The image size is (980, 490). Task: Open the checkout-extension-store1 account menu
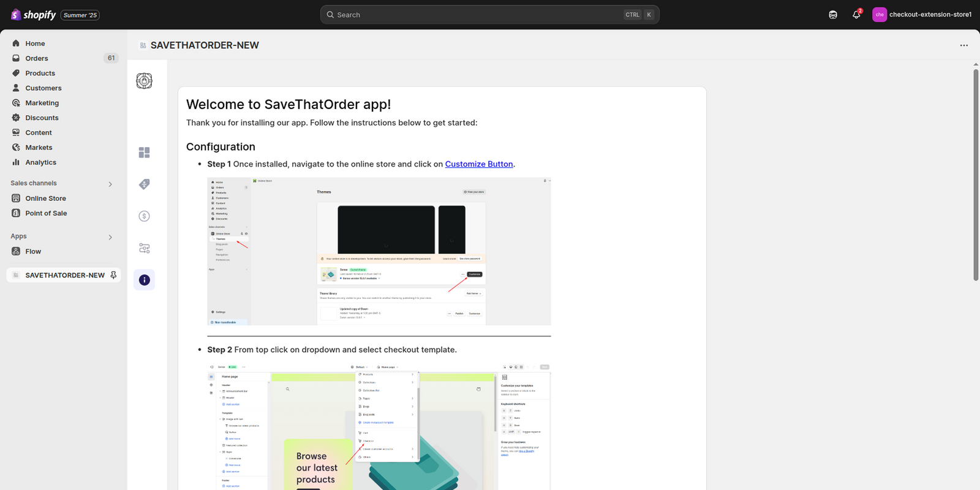pos(922,15)
